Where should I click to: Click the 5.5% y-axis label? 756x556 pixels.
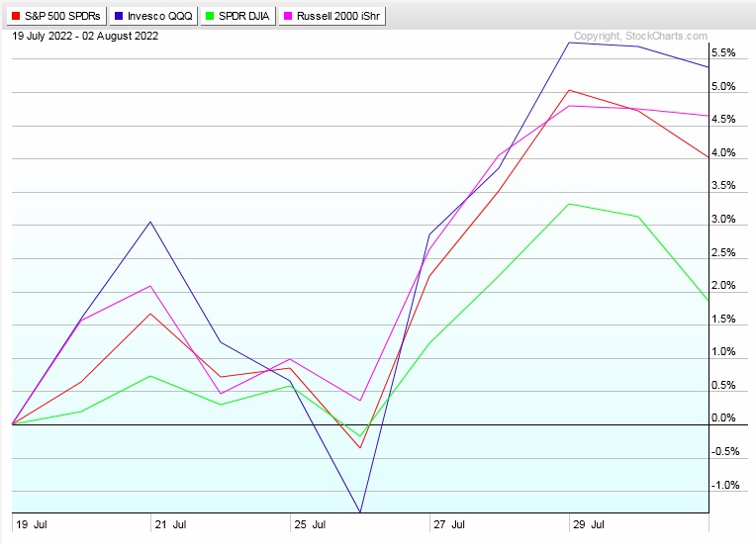point(723,53)
